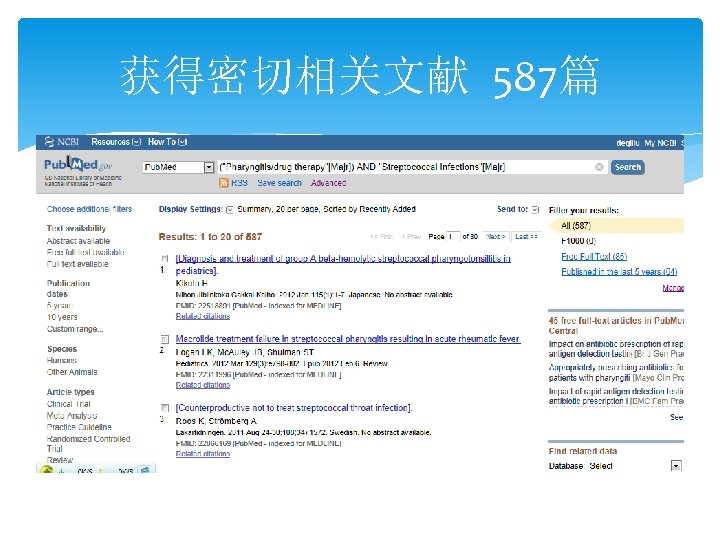Open the Macrolide treatment failure article
This screenshot has height=540, width=720.
pyautogui.click(x=348, y=339)
